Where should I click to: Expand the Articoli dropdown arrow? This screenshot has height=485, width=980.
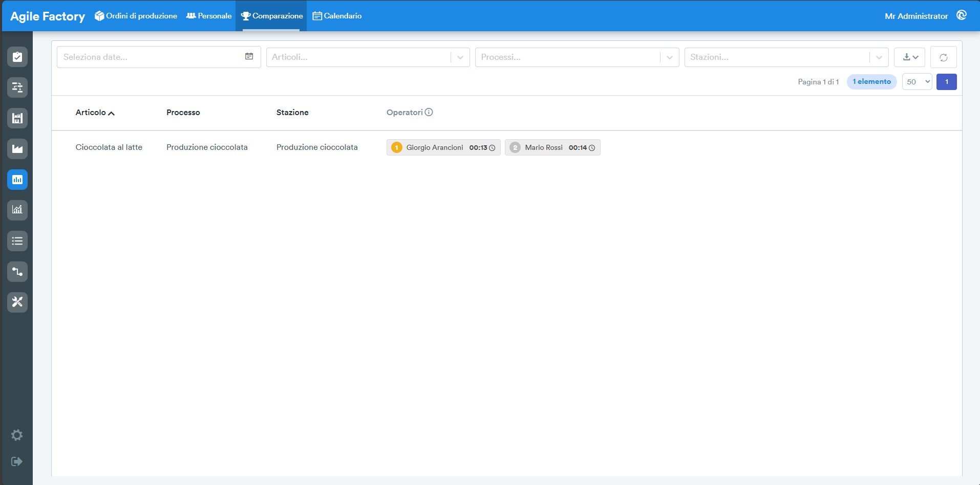tap(460, 57)
